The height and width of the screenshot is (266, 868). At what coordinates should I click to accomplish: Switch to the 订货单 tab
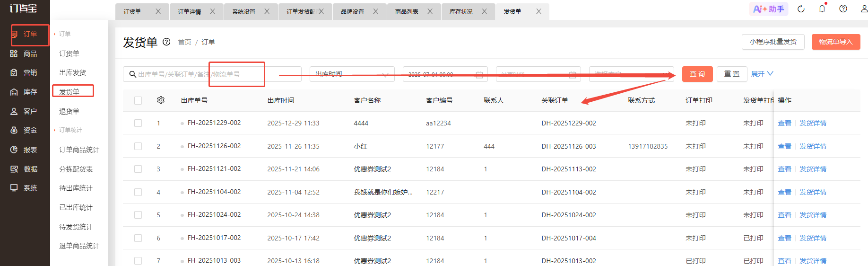coord(132,11)
